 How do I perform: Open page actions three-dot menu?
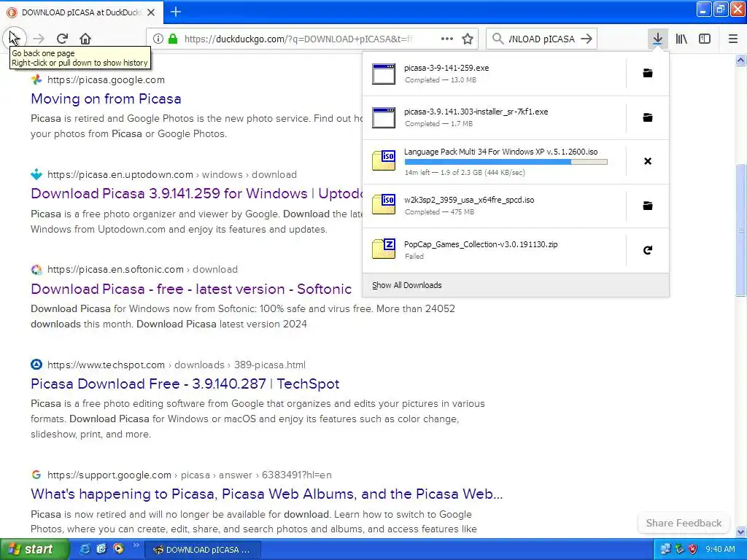coord(447,39)
